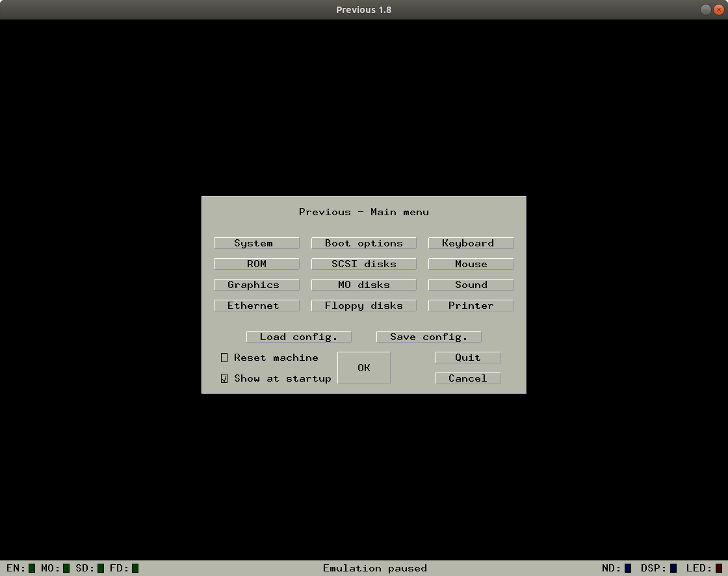Click the DSP status indicator

(x=674, y=568)
